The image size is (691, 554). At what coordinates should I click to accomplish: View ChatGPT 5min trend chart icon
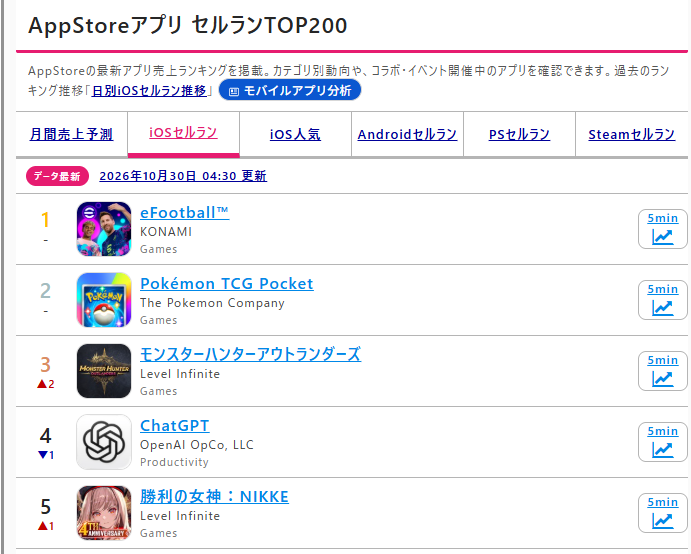pyautogui.click(x=662, y=442)
